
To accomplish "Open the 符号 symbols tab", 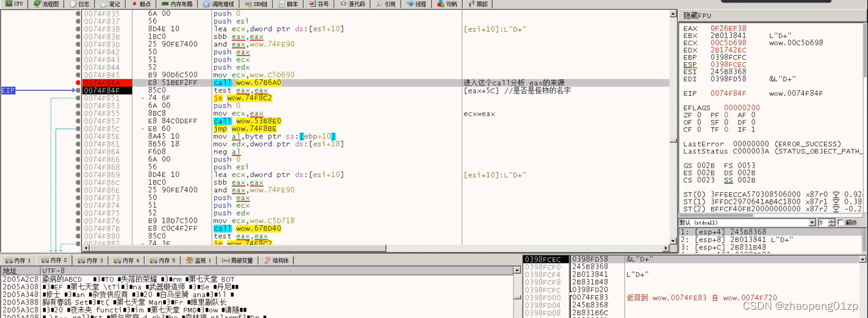I will click(x=319, y=4).
